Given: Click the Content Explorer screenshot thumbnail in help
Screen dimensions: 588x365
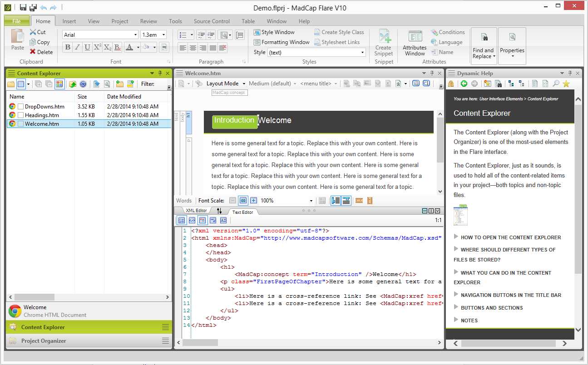Looking at the screenshot, I should pos(460,215).
